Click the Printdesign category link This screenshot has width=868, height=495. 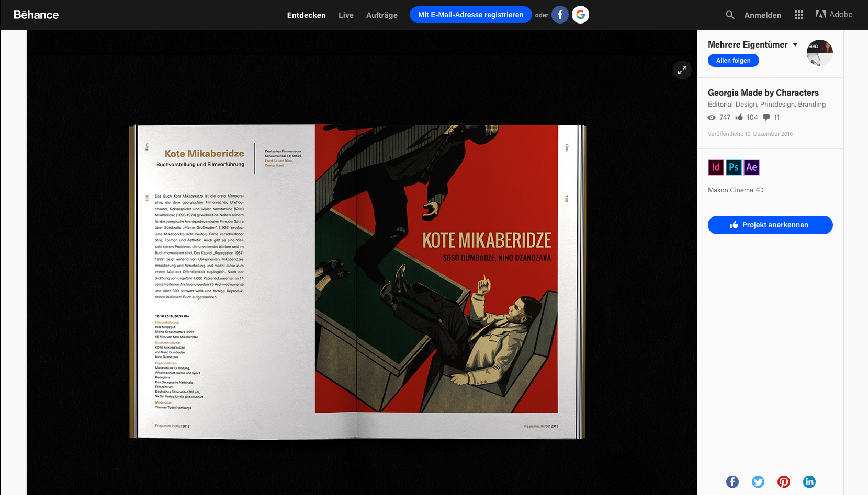777,105
